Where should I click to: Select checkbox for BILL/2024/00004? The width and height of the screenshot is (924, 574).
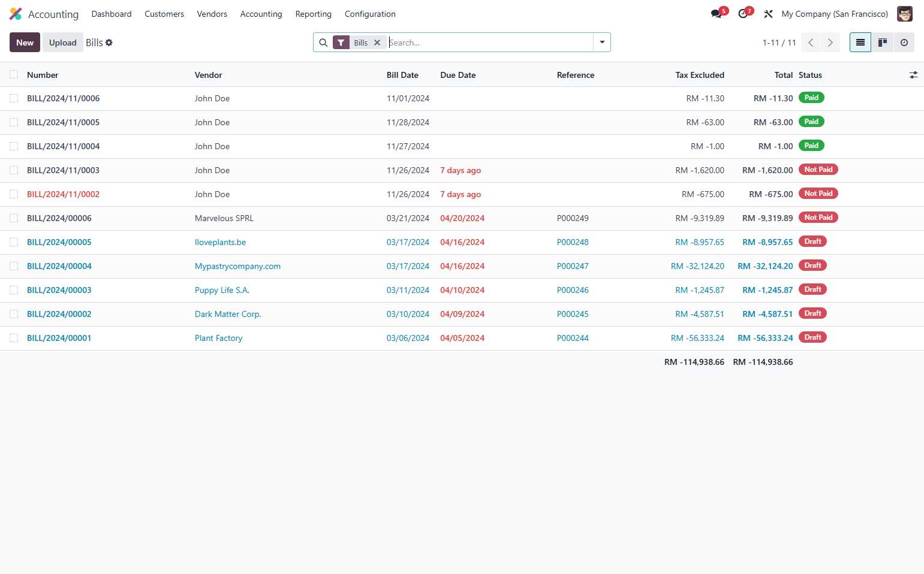coord(14,266)
